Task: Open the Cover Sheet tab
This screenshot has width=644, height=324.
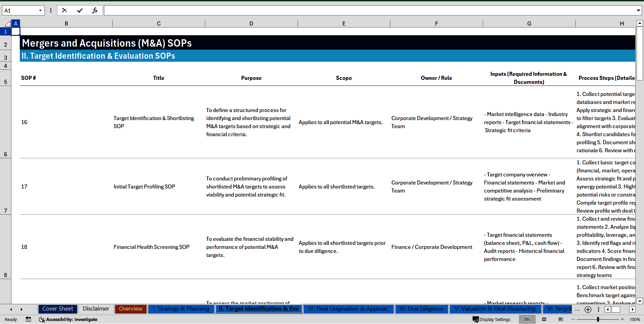Action: click(x=58, y=309)
